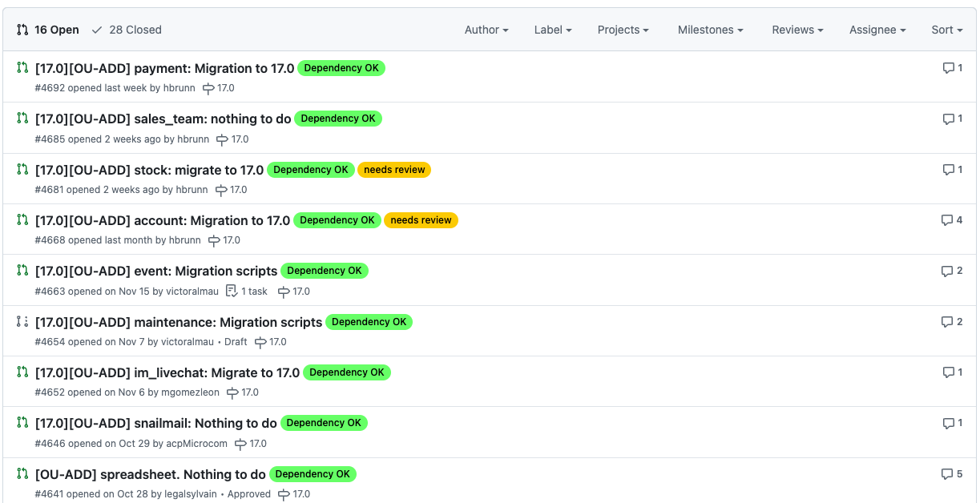Click the task list icon on PR #4663
This screenshot has height=503, width=980.
point(232,292)
